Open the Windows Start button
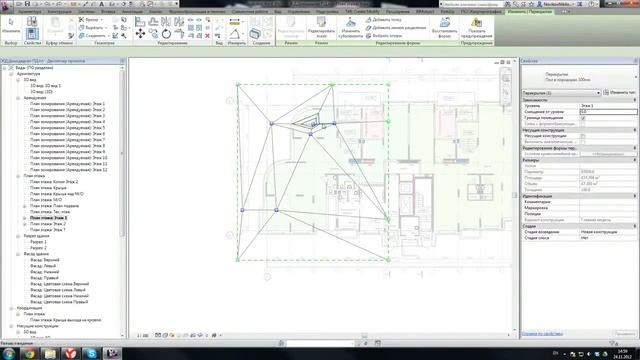The width and height of the screenshot is (640, 360). tap(8, 353)
